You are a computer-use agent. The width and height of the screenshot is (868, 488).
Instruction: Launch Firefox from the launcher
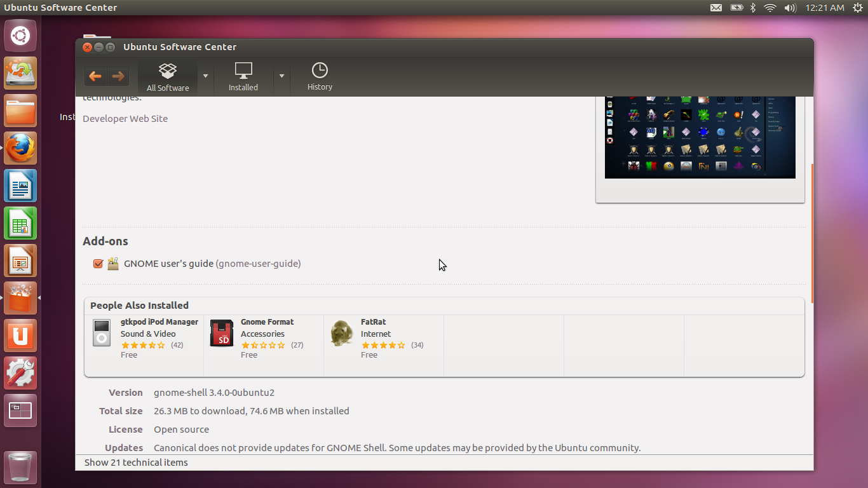point(20,148)
